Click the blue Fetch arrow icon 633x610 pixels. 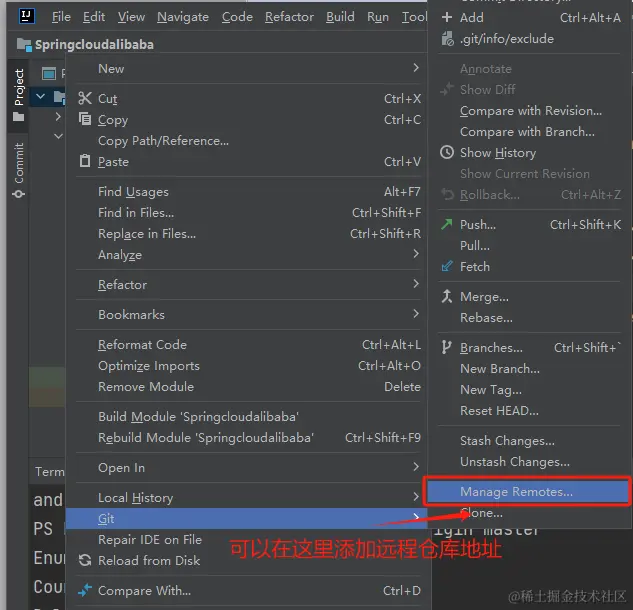click(x=447, y=266)
